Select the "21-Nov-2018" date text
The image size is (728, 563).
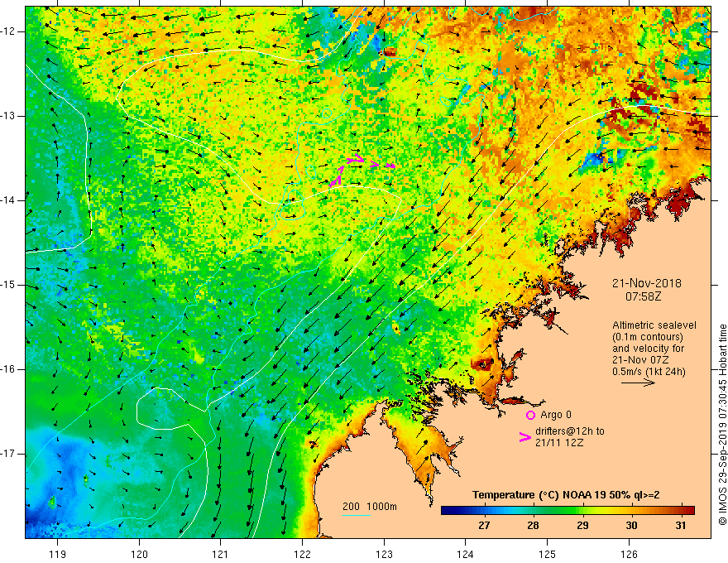tap(646, 283)
